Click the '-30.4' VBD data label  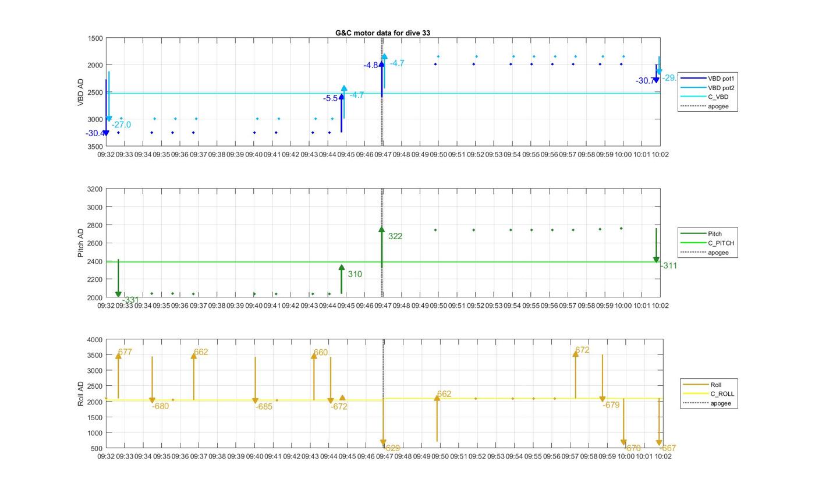(95, 134)
